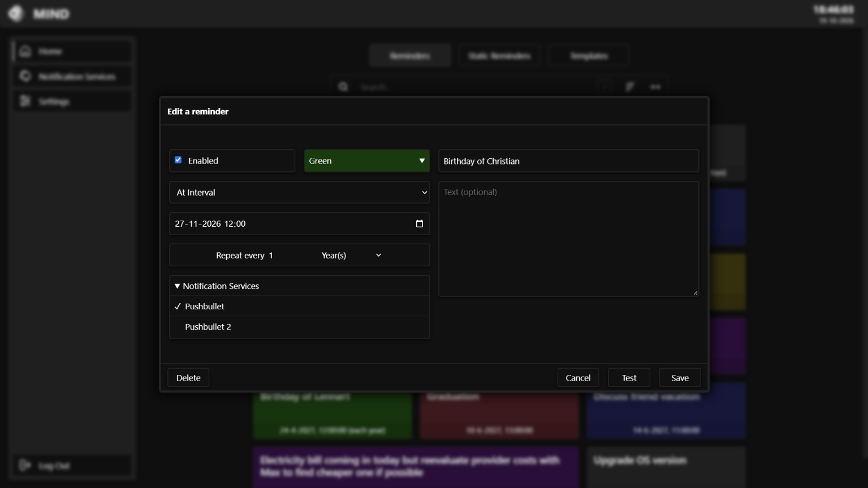Click the Notification Services sidebar icon
The width and height of the screenshot is (868, 488).
[x=25, y=76]
